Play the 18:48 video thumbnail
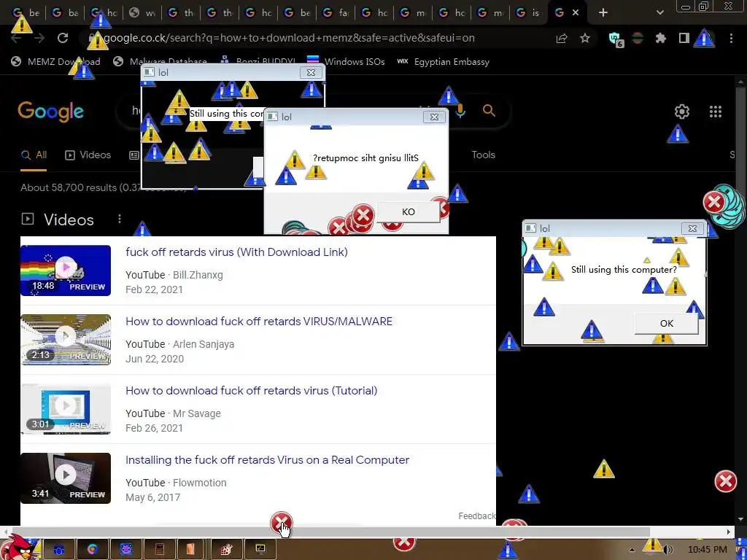747x560 pixels. 66,270
